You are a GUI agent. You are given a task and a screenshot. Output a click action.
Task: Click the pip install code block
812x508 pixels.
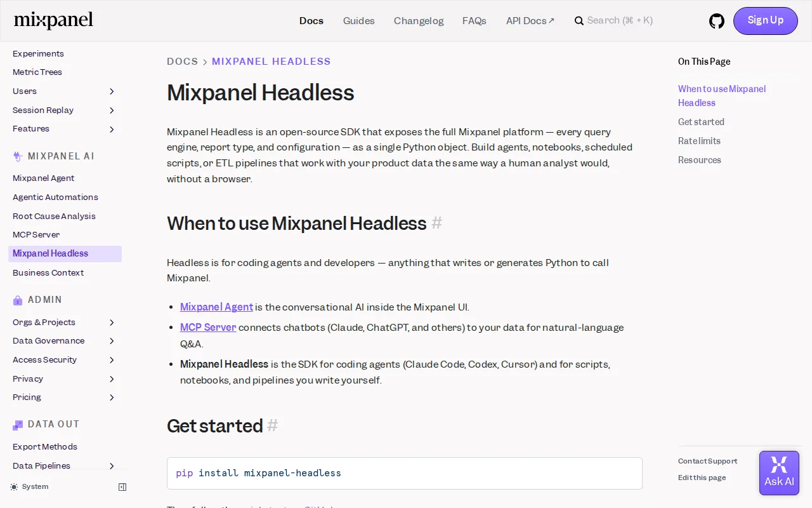405,473
